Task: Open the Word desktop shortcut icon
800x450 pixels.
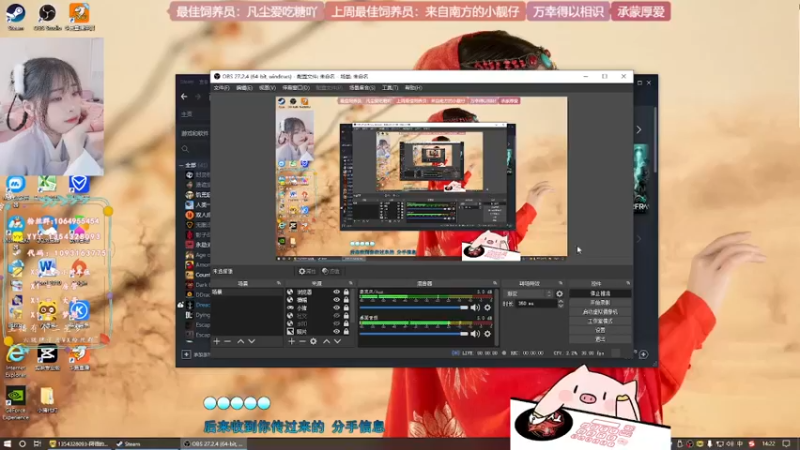Action: click(47, 270)
